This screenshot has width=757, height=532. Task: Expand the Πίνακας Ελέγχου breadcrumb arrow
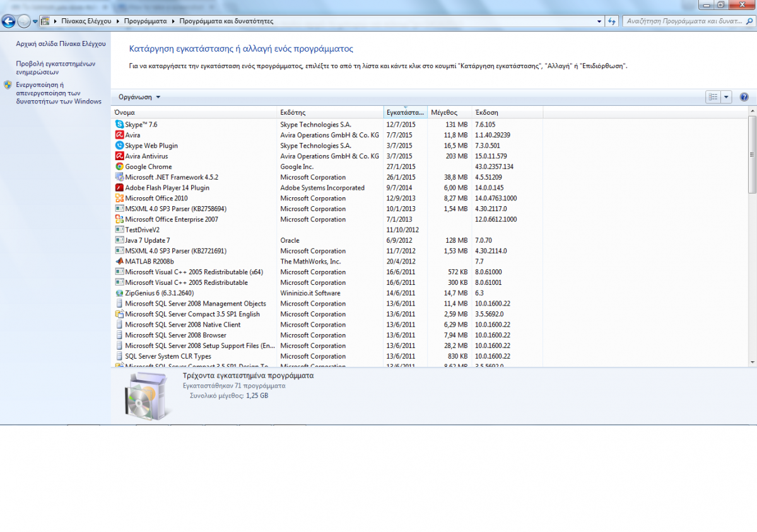pos(117,21)
